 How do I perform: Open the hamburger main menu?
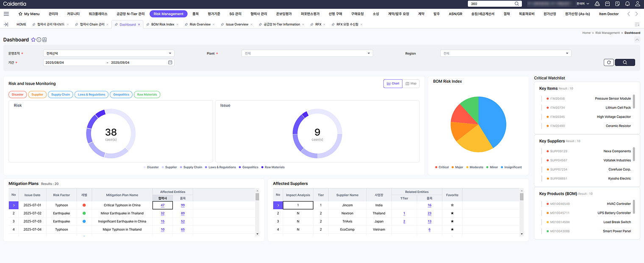[x=6, y=14]
